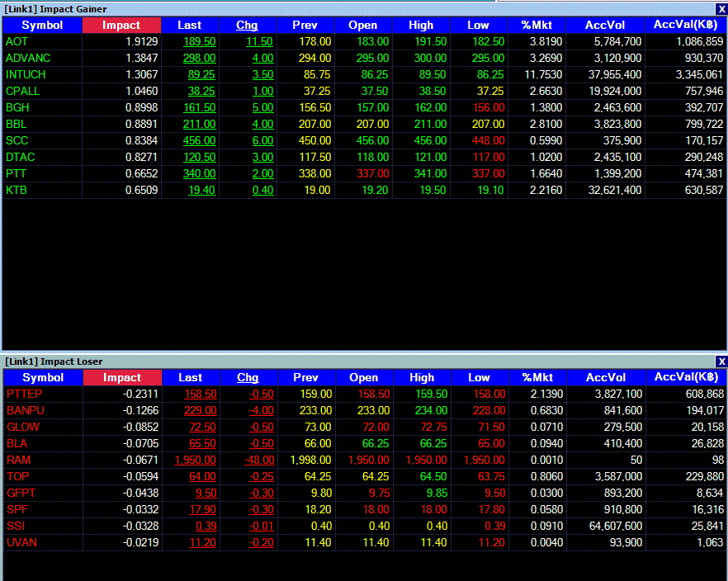This screenshot has width=728, height=581.
Task: Select PTT symbol in gainers
Action: (x=17, y=173)
